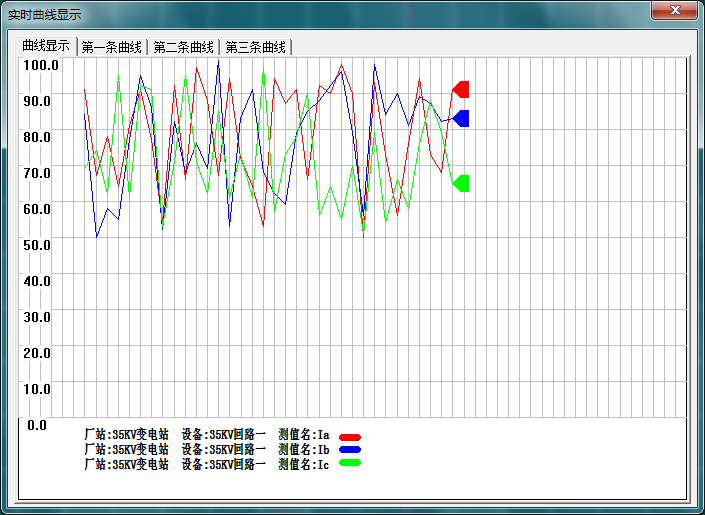Click the red marker ending the Ia curve
Viewport: 705px width, 515px height.
click(x=462, y=90)
